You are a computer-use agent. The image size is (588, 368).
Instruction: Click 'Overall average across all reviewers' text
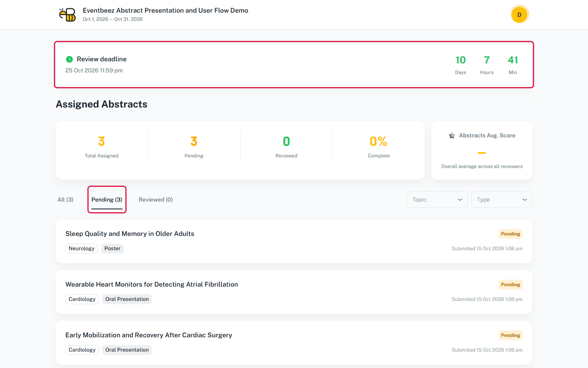[x=482, y=166]
